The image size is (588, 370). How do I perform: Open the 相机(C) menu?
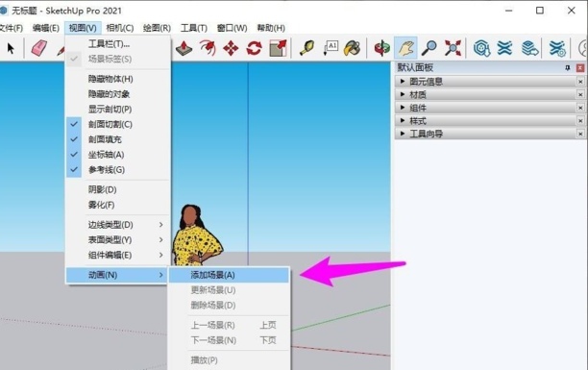click(x=120, y=28)
